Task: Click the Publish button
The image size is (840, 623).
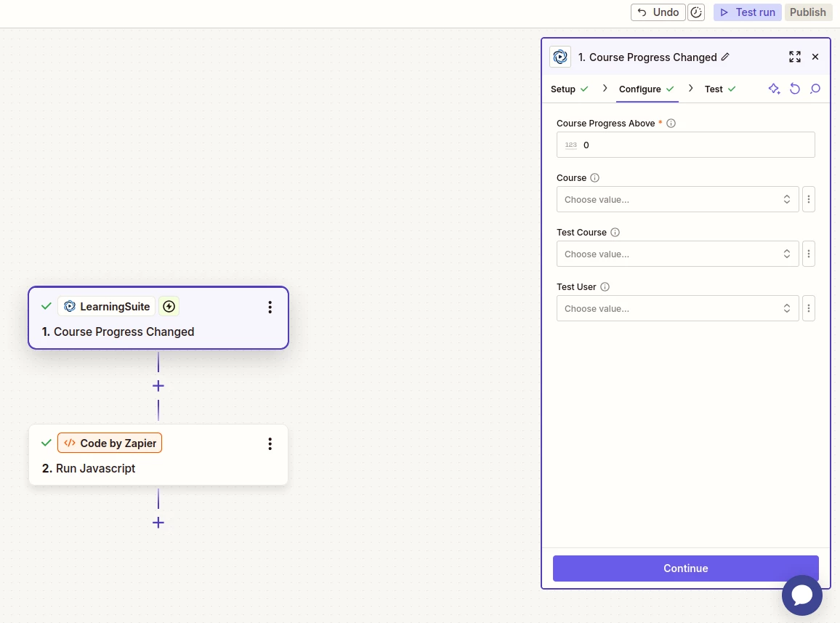Action: pos(808,12)
